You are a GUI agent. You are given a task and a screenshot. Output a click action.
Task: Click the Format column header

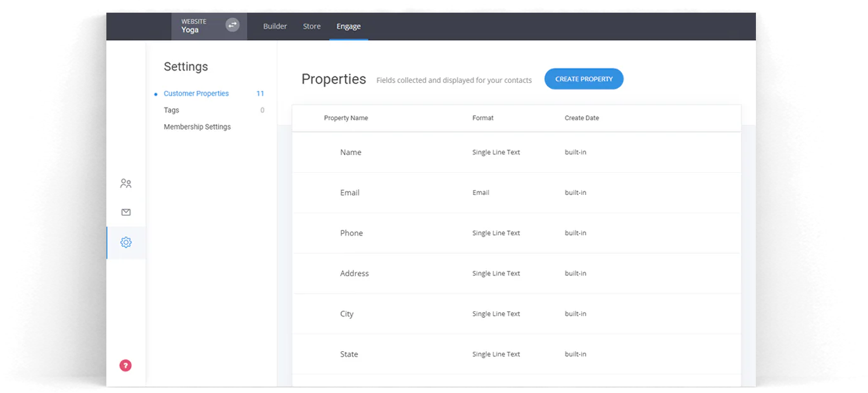click(482, 118)
